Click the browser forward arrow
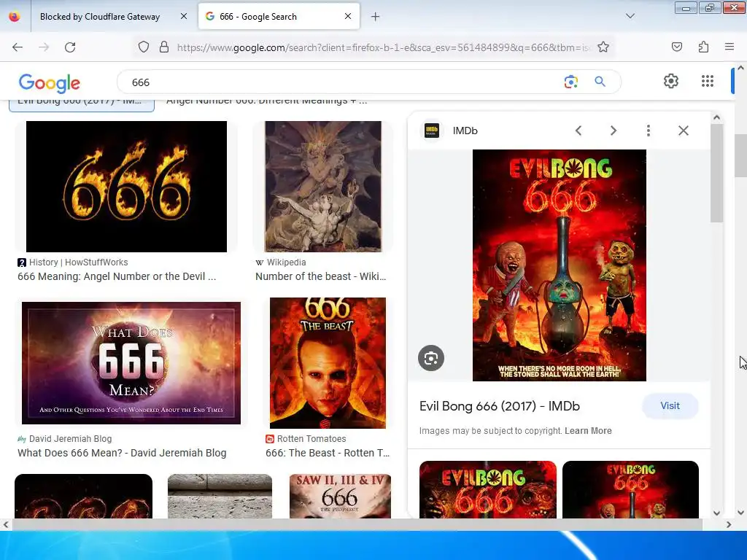This screenshot has height=560, width=747. (44, 47)
